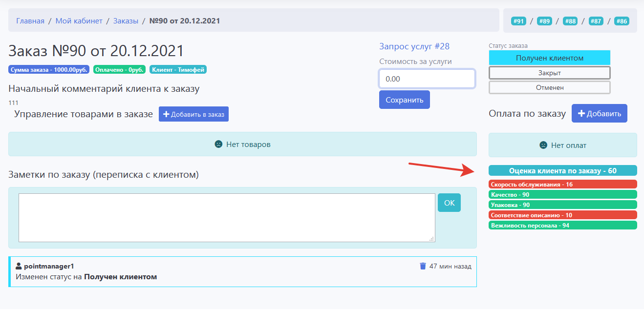Viewport: 644px width, 311px height.
Task: Click into the order notes textarea
Action: pos(227,217)
